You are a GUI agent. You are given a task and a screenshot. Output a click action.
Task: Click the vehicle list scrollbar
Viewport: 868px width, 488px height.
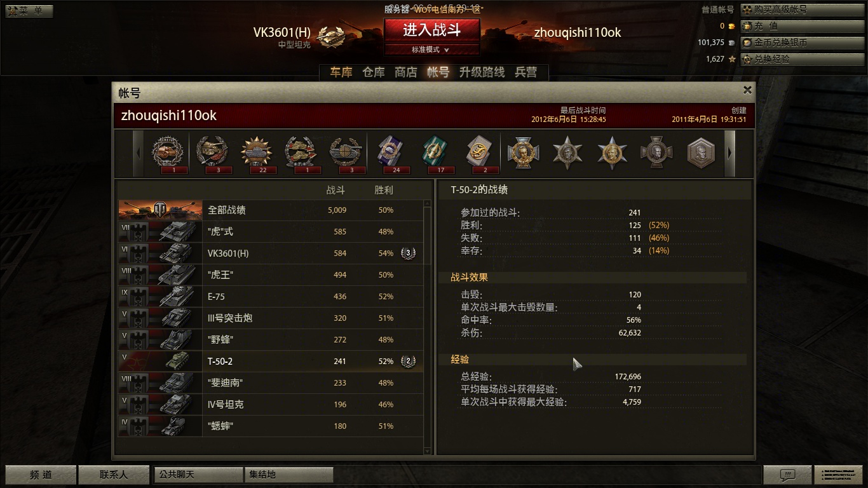(x=428, y=327)
